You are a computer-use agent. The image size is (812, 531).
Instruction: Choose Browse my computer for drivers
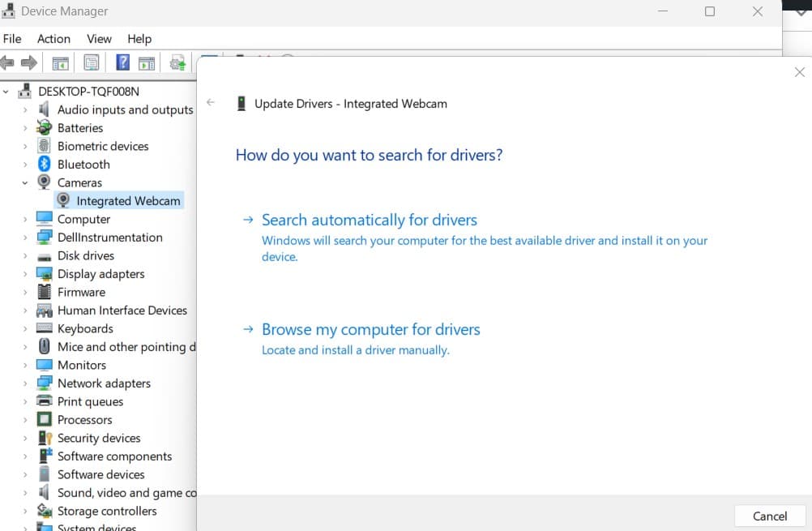coord(371,329)
